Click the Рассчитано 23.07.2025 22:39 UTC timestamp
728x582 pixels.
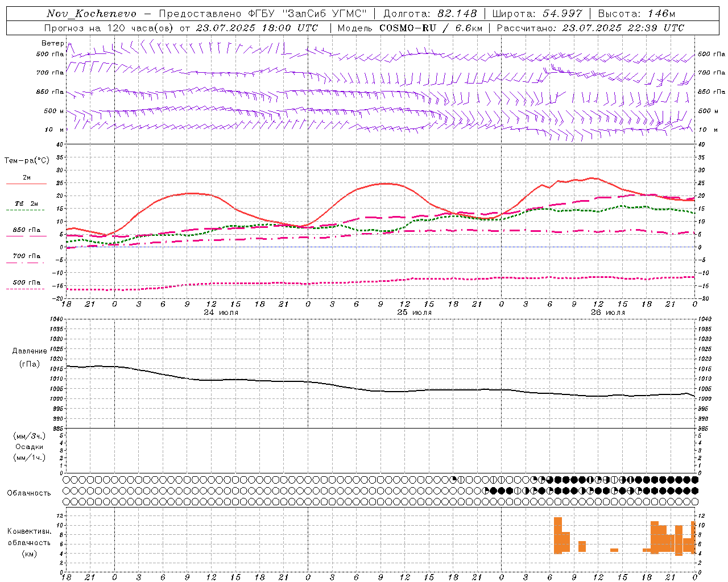[x=590, y=28]
